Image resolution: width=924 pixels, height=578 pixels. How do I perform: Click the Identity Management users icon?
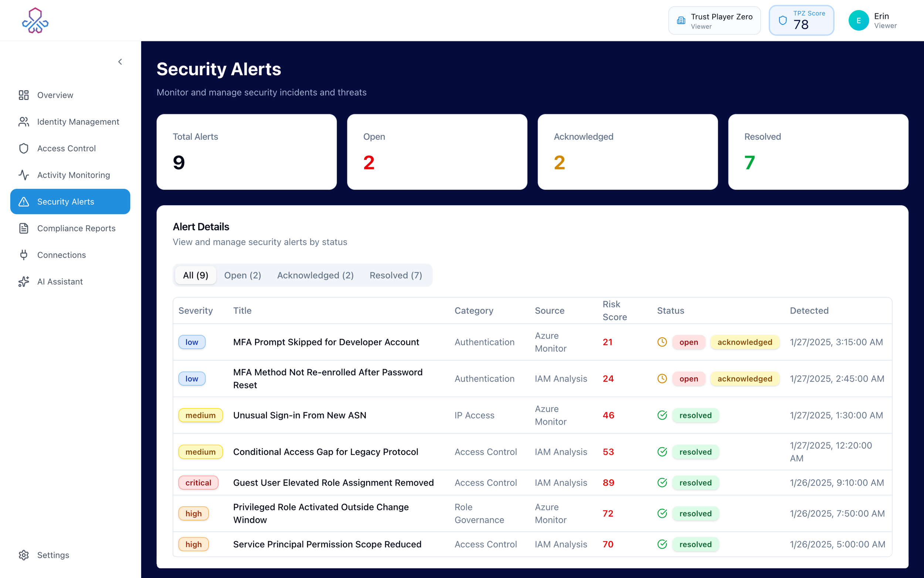pyautogui.click(x=24, y=122)
